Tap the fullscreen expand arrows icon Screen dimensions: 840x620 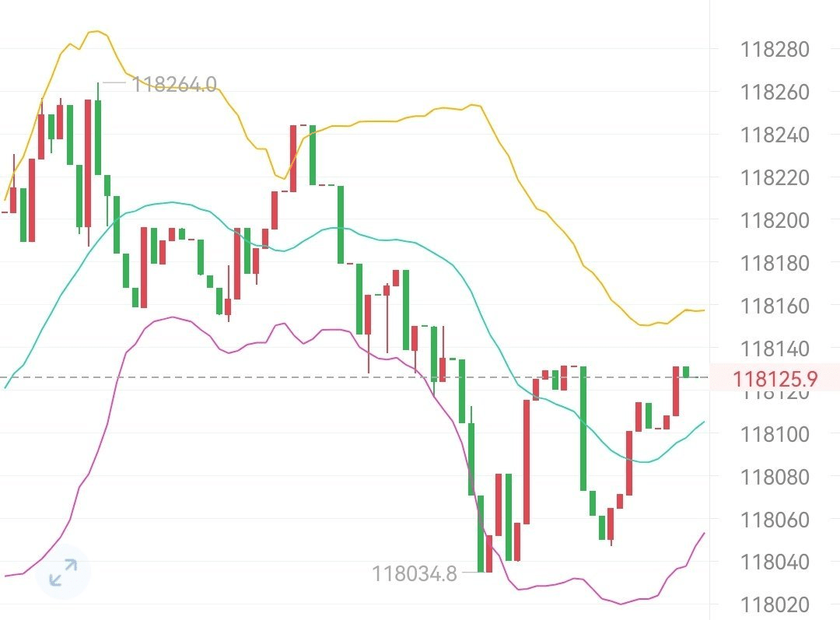tap(62, 572)
